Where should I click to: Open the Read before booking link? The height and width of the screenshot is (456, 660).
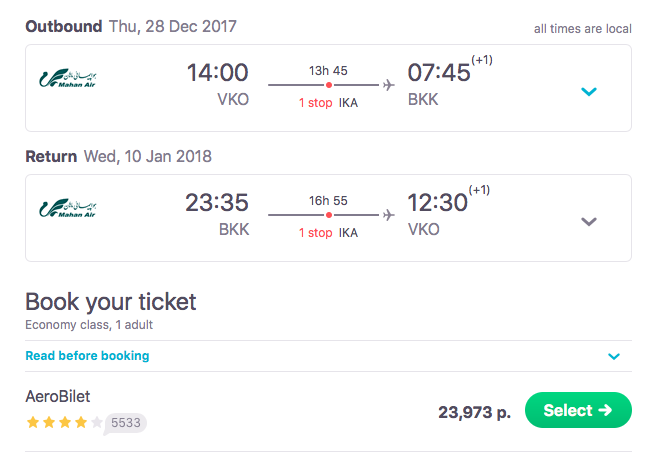coord(87,356)
